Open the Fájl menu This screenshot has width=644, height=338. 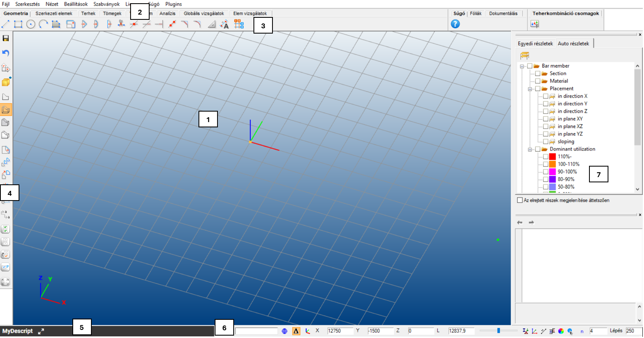coord(6,4)
